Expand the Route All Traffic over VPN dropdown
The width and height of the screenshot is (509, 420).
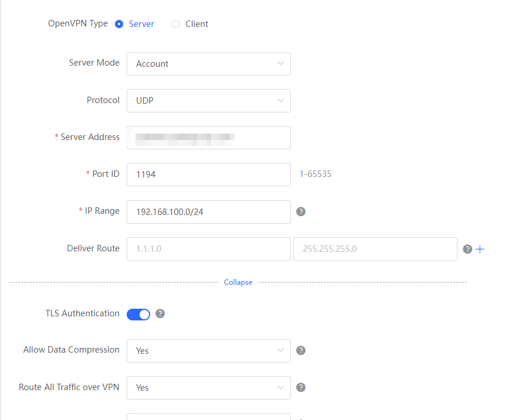[x=208, y=388]
